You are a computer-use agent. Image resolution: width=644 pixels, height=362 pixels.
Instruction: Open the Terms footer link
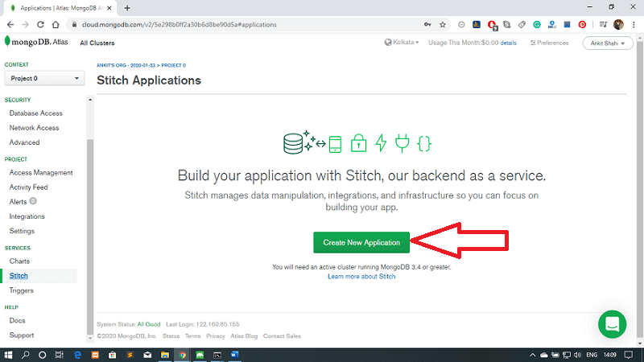pos(192,336)
